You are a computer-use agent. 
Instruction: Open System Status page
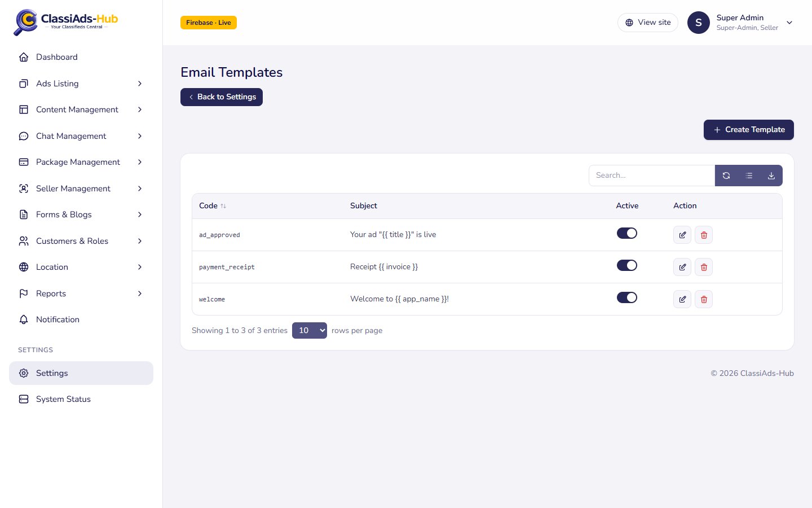(81, 399)
